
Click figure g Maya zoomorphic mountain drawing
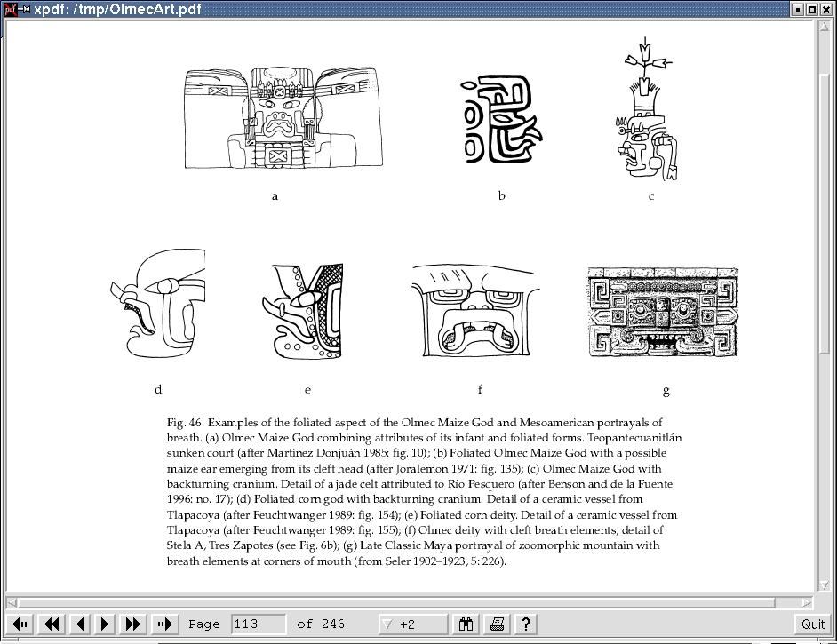663,312
